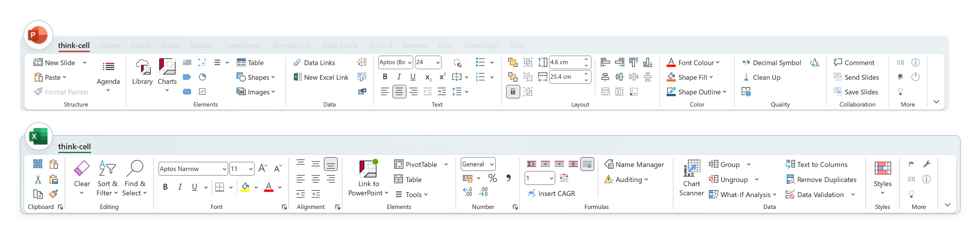Open the General number format dropdown

point(492,164)
